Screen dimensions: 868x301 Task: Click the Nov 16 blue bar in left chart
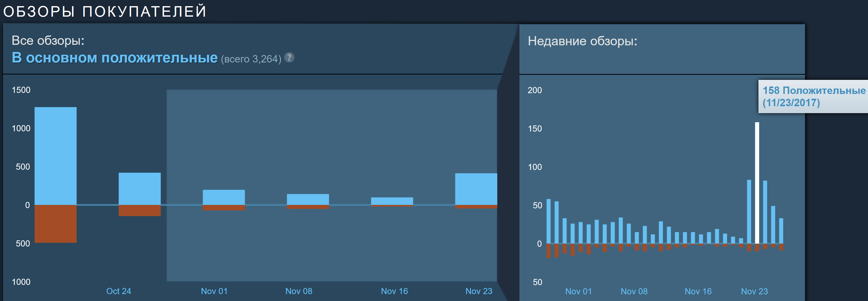coord(392,201)
